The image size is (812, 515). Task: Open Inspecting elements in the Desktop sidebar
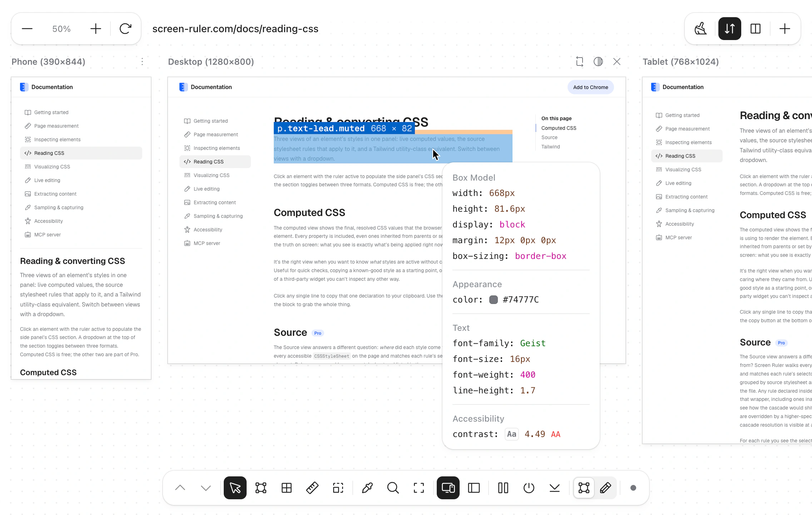(215, 148)
